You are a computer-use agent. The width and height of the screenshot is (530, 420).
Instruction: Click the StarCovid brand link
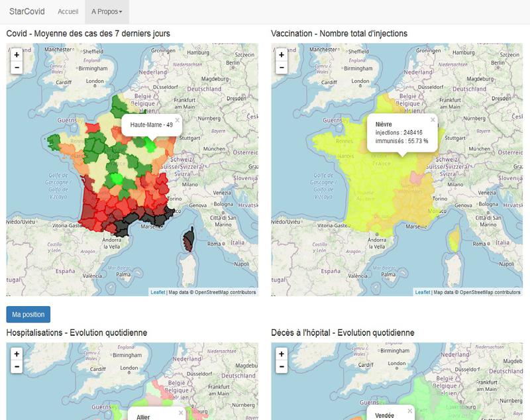click(27, 11)
